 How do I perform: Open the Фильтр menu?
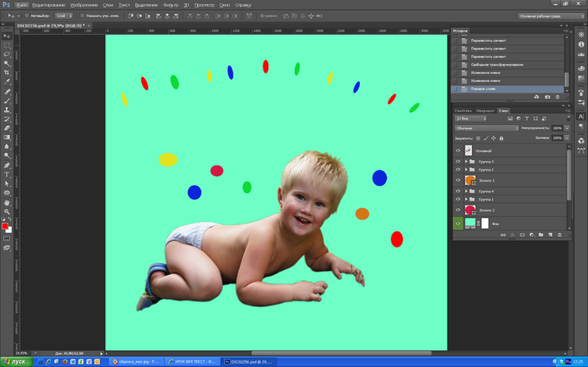tap(170, 5)
